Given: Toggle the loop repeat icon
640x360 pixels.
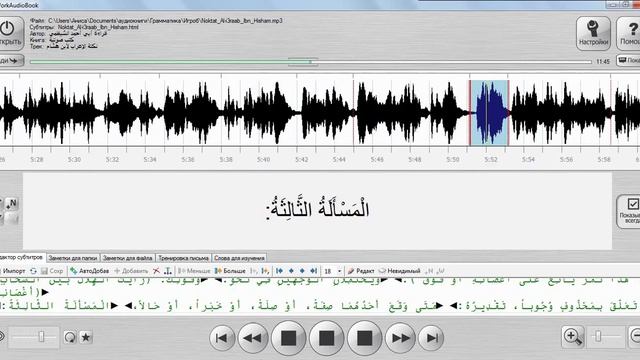Looking at the screenshot, I should coord(70,338).
